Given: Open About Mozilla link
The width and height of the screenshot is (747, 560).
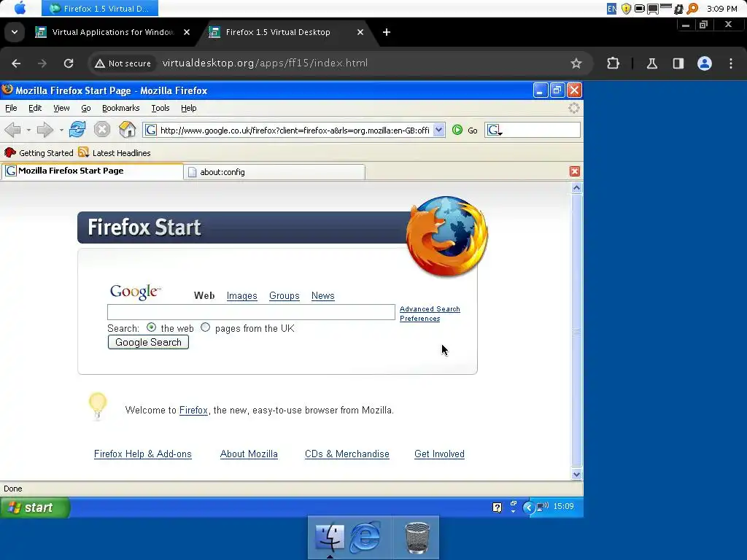Looking at the screenshot, I should [x=249, y=454].
